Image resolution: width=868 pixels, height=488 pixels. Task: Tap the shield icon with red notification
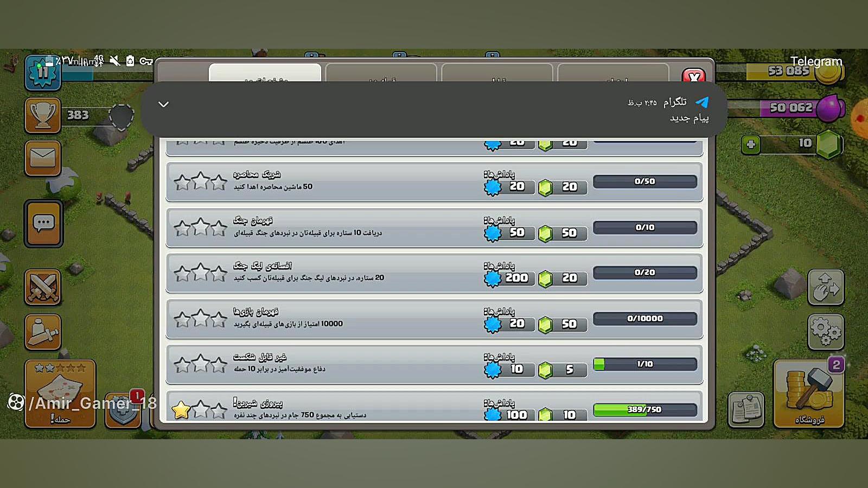(x=124, y=410)
